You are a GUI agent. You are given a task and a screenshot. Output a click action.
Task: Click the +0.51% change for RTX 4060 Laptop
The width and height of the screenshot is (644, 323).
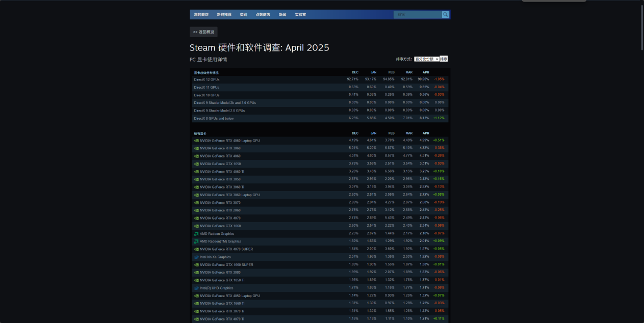(x=439, y=140)
